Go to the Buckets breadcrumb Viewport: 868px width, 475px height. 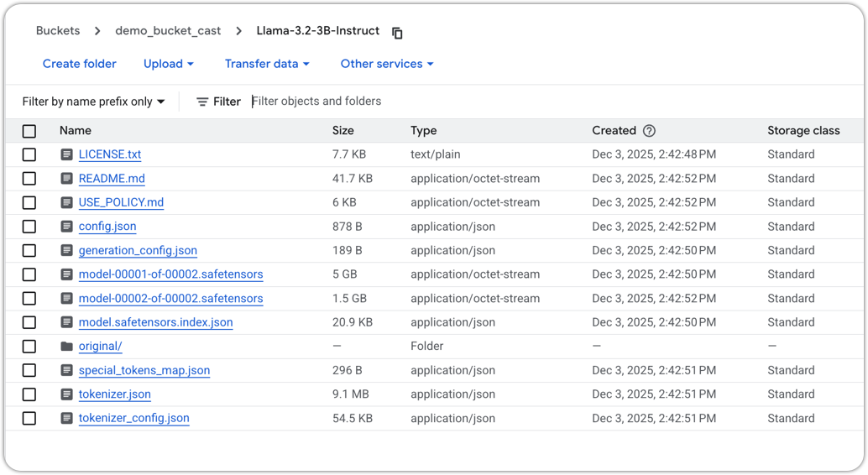[58, 31]
